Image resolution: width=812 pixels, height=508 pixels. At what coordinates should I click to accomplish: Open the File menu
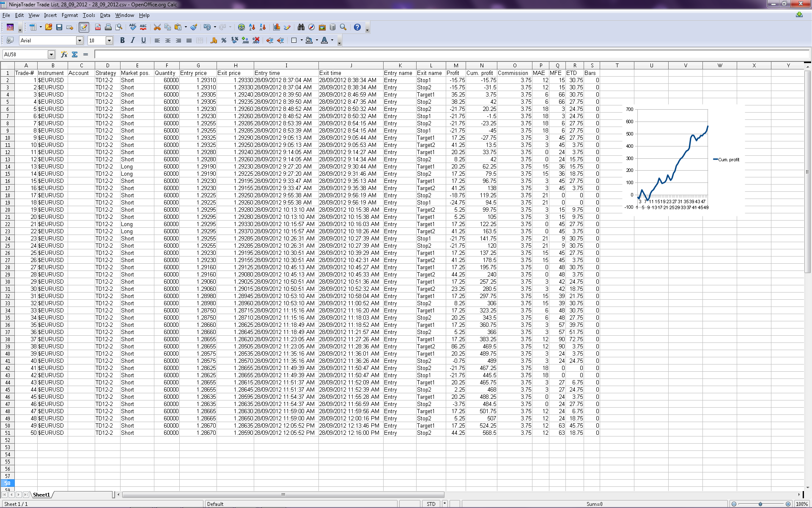[x=6, y=15]
